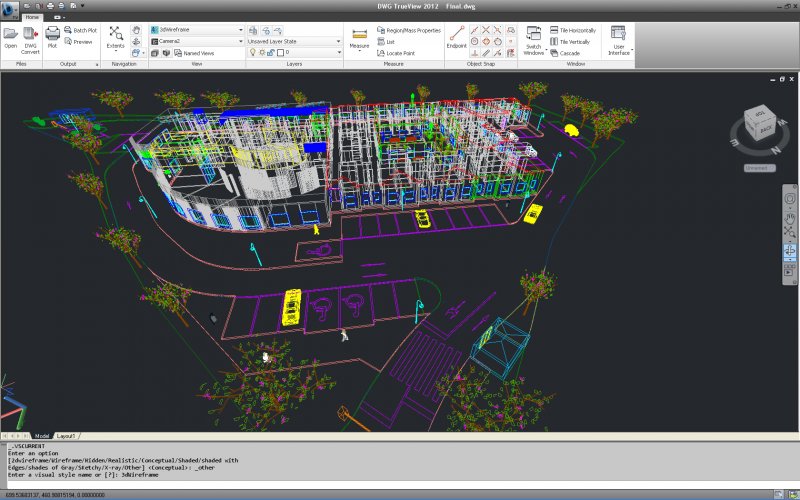800x500 pixels.
Task: Click the N compass direction on ViewCube
Action: pyautogui.click(x=776, y=150)
